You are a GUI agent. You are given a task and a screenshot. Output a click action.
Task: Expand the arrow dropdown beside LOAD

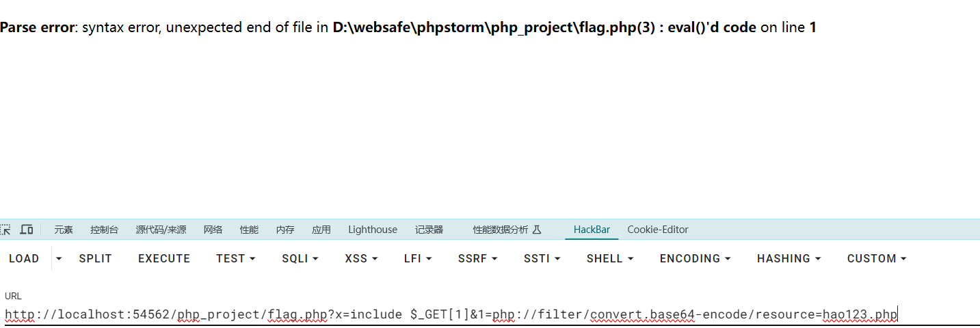coord(59,258)
